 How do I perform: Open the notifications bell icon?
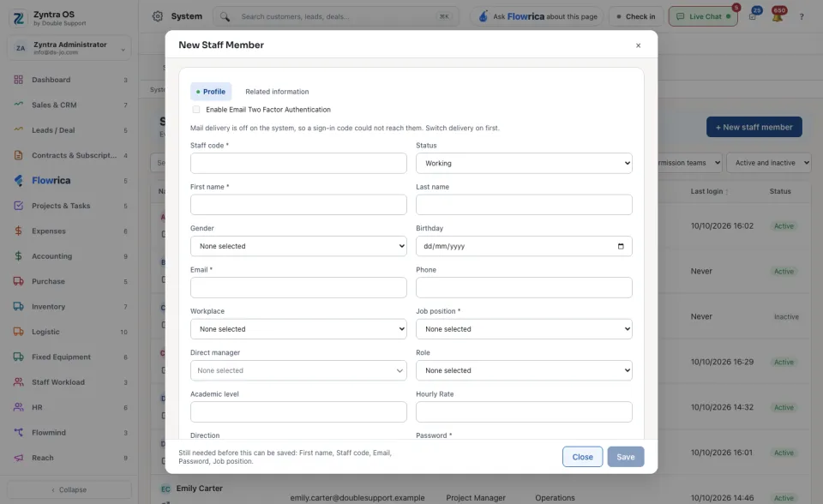pos(778,16)
